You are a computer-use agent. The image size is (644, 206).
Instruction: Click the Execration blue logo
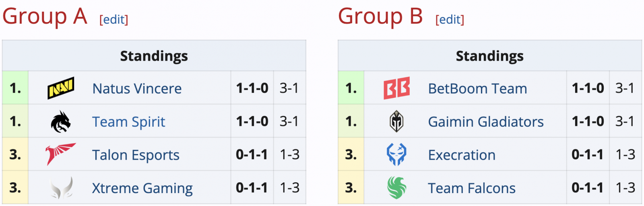coord(396,154)
